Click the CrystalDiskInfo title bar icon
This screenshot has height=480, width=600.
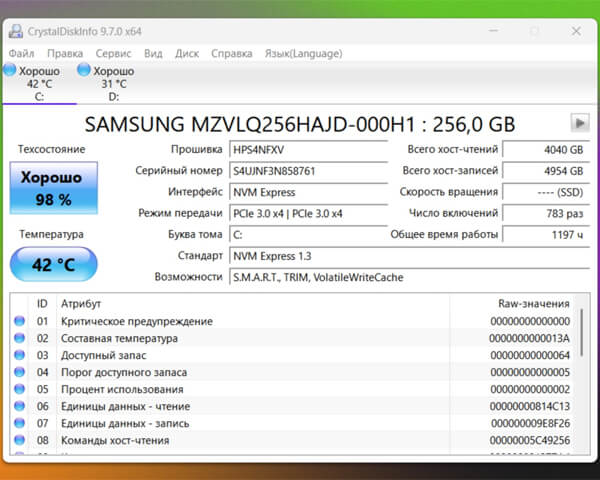(x=16, y=31)
